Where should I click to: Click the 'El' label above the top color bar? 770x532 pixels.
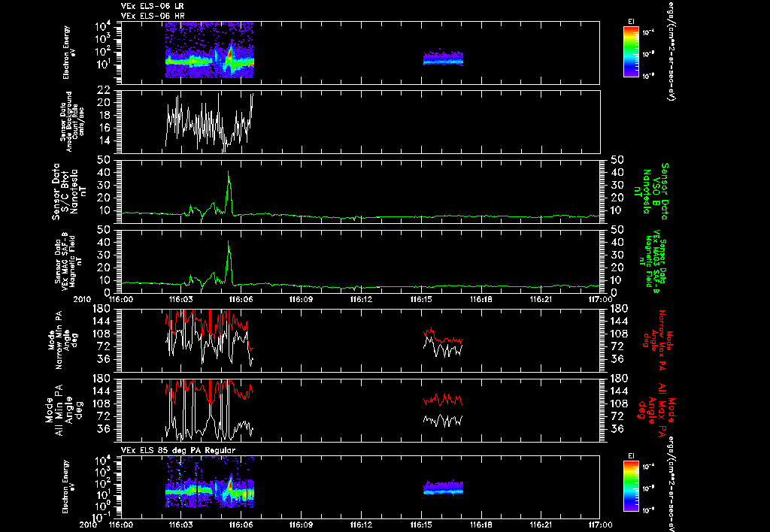tap(631, 22)
